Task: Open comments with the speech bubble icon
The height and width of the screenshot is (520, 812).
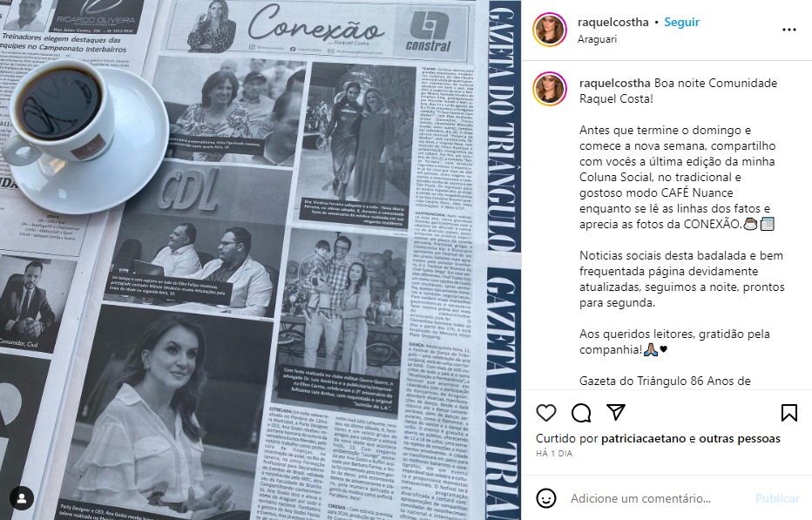Action: (581, 413)
